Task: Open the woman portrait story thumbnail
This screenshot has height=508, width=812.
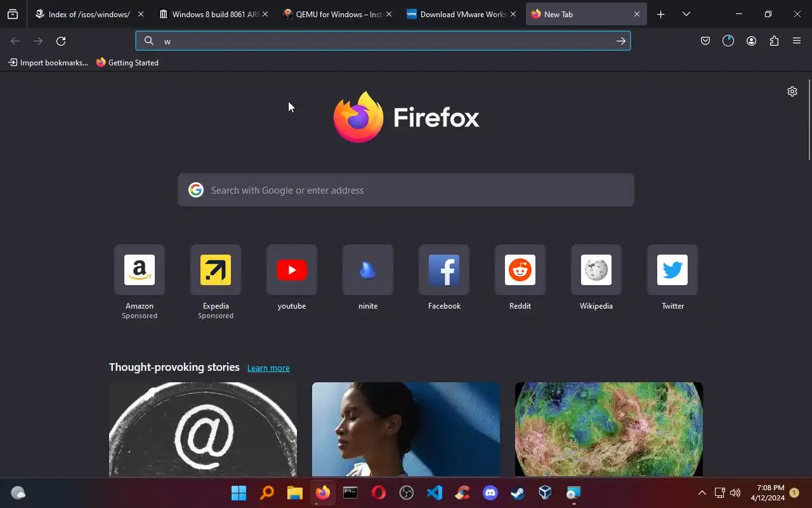Action: pyautogui.click(x=406, y=429)
